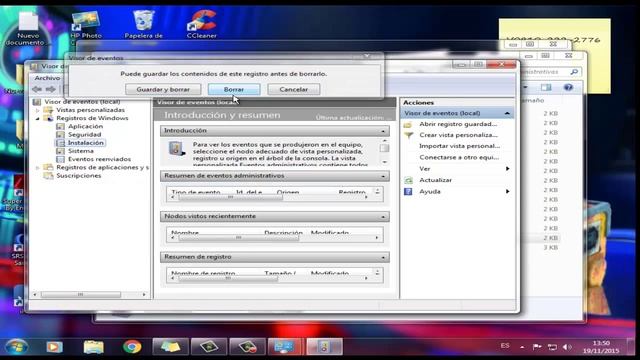Open the Windows Start button

click(x=17, y=347)
